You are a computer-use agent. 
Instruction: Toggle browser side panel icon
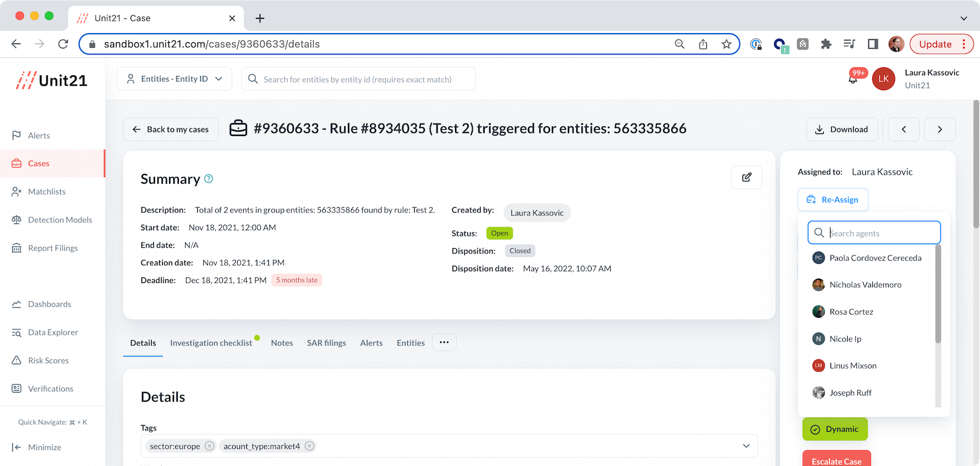[873, 44]
